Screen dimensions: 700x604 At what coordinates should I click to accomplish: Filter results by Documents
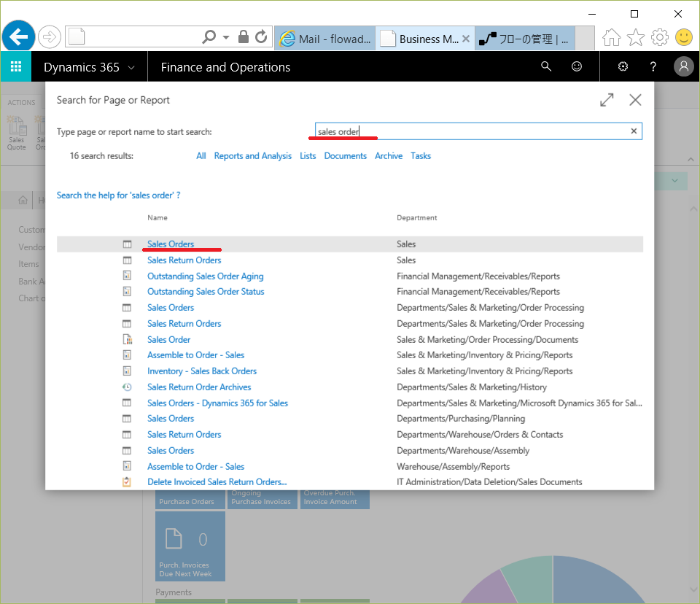click(x=345, y=156)
